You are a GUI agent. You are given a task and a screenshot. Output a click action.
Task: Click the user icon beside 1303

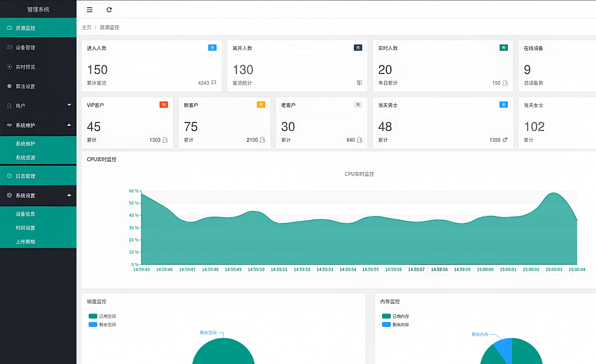pyautogui.click(x=165, y=140)
